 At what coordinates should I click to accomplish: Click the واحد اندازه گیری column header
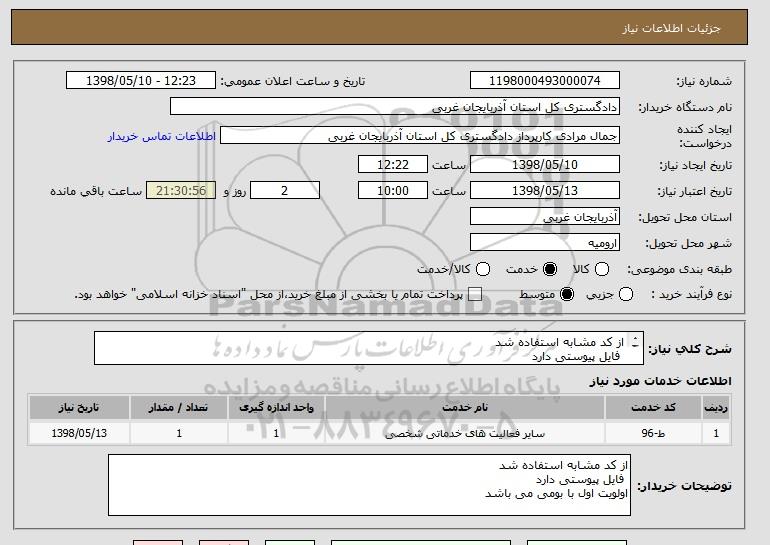(276, 408)
